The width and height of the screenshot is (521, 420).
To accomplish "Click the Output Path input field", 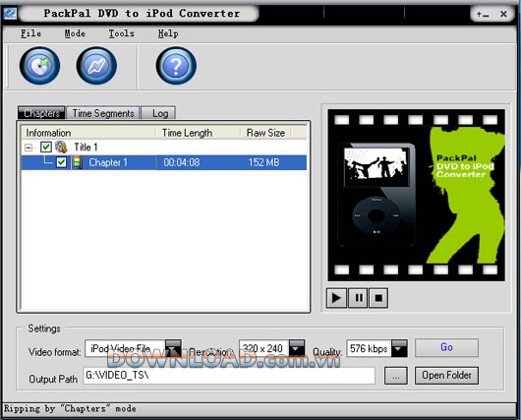I will click(x=229, y=376).
